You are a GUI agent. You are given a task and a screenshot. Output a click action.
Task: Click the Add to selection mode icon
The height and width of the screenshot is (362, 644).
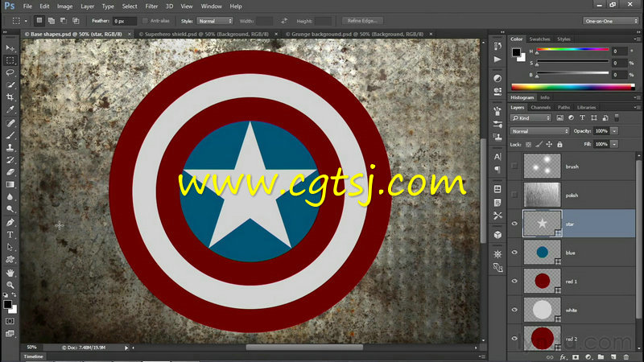[52, 21]
